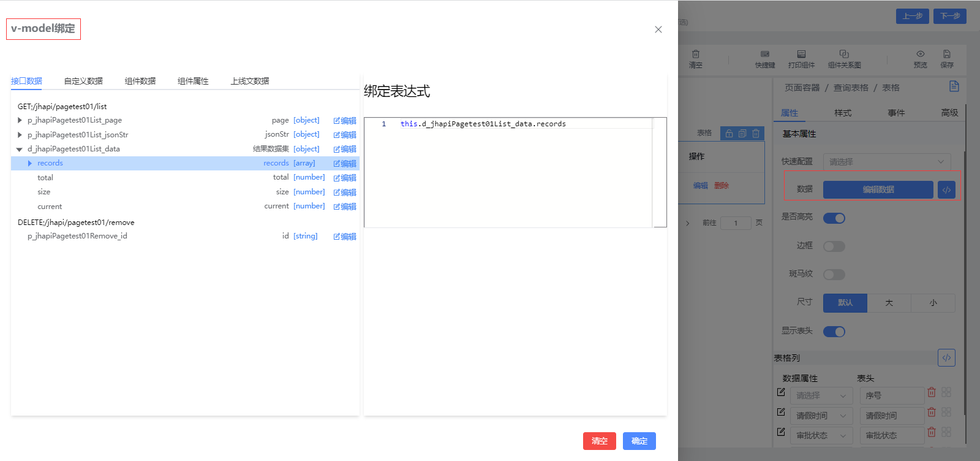Image resolution: width=980 pixels, height=461 pixels.
Task: Click the copy icon on the 表格 tag
Action: (x=742, y=133)
